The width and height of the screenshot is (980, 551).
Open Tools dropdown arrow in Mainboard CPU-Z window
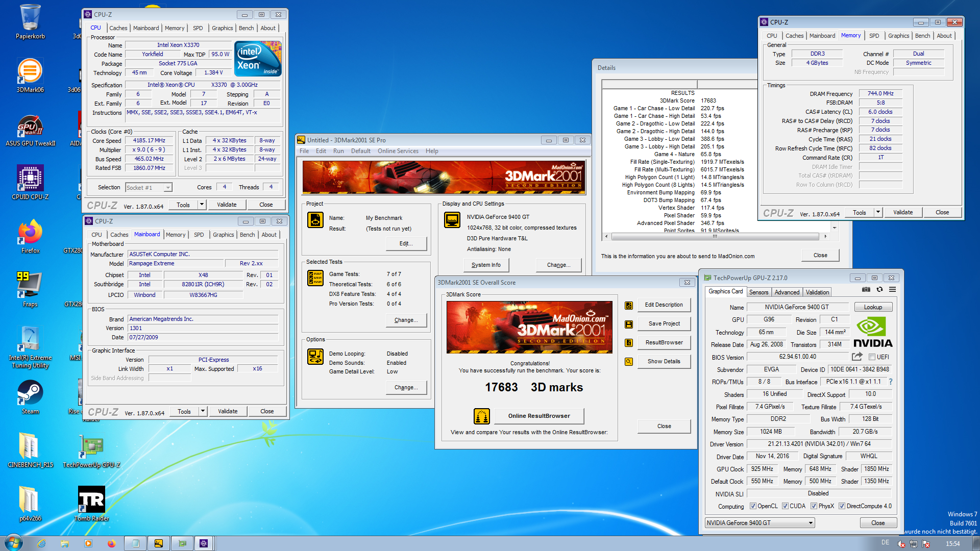pyautogui.click(x=203, y=411)
